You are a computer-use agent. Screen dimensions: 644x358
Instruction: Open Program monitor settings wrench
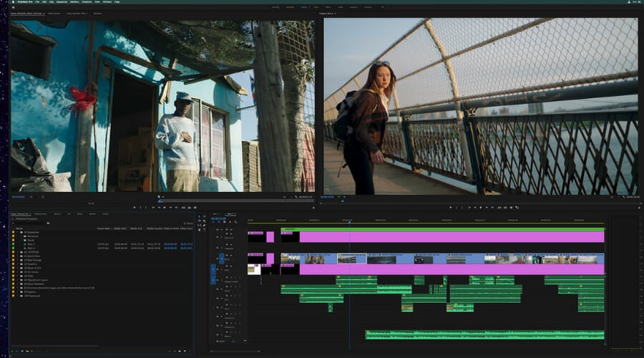pyautogui.click(x=624, y=197)
